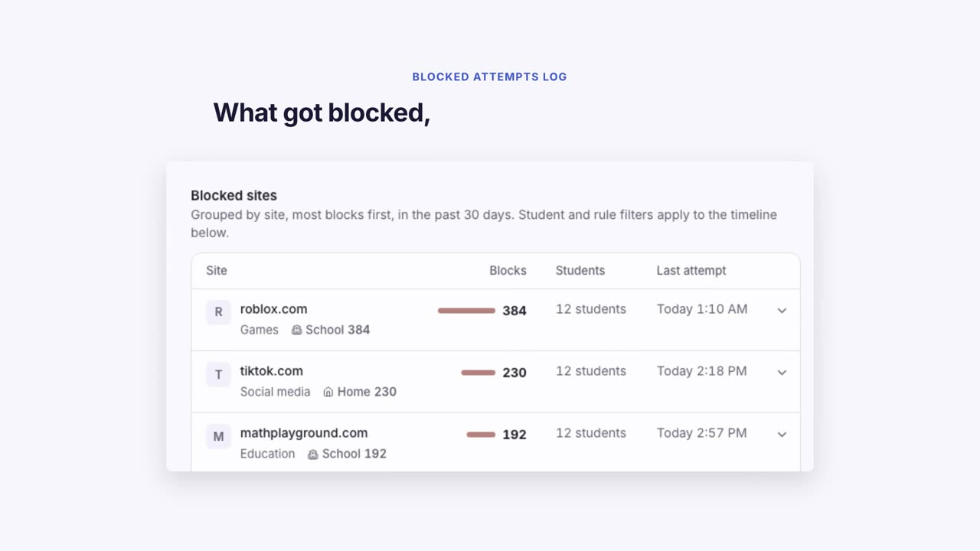This screenshot has width=980, height=551.
Task: Click the 192 blocks bar for mathplayground.com
Action: pyautogui.click(x=481, y=435)
